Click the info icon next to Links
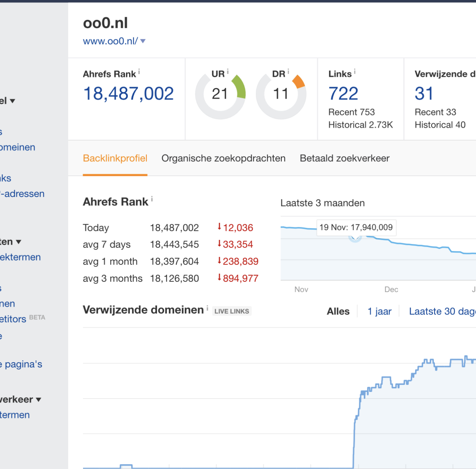The image size is (476, 469). click(x=355, y=72)
